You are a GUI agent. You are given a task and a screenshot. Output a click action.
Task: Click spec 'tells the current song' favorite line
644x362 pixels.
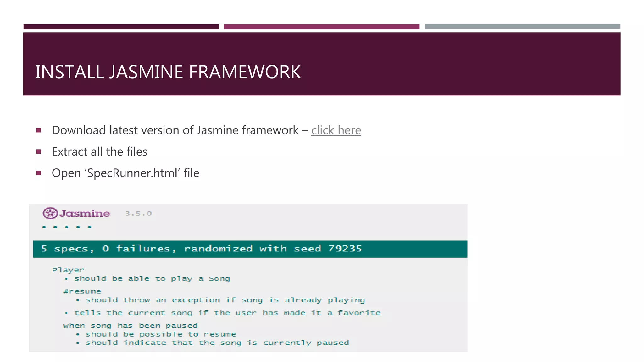tap(227, 313)
